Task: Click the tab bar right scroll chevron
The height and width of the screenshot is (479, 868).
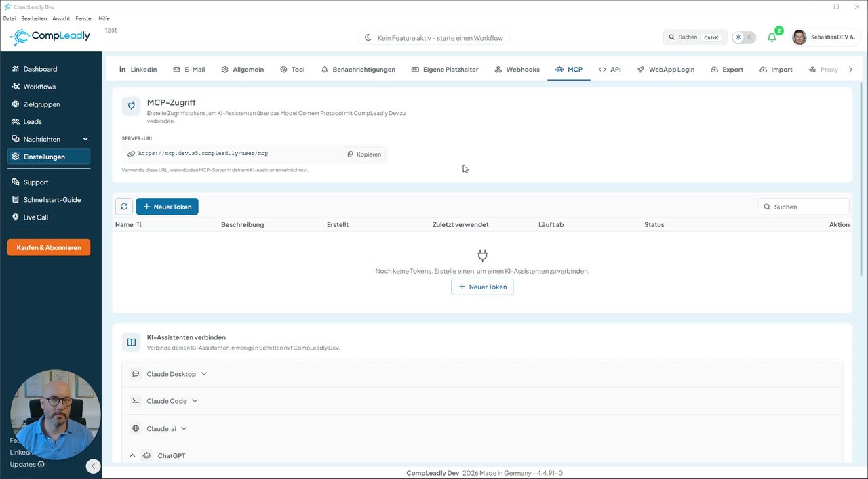Action: click(851, 69)
